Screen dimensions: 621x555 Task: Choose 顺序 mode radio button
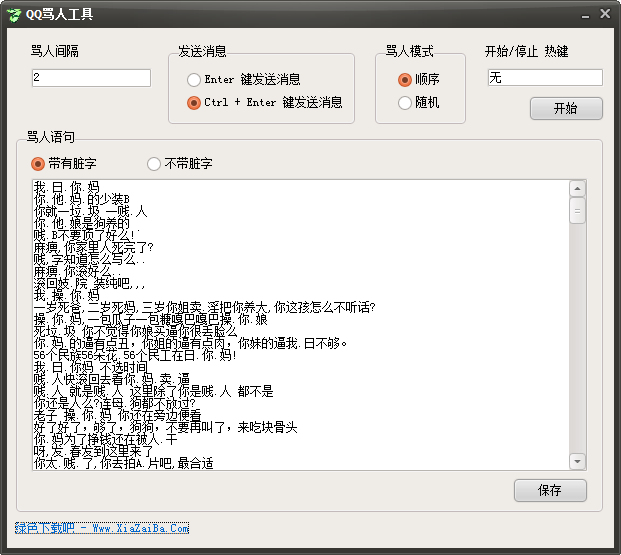419,80
